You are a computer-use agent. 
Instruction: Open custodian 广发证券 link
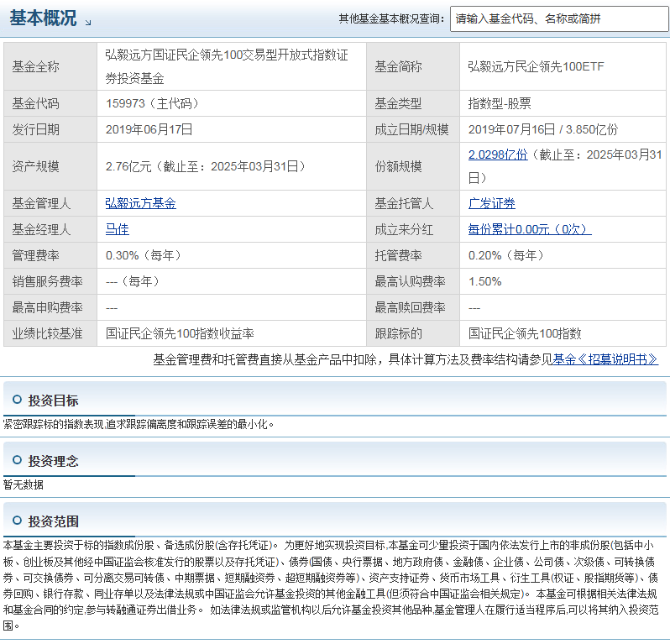492,203
